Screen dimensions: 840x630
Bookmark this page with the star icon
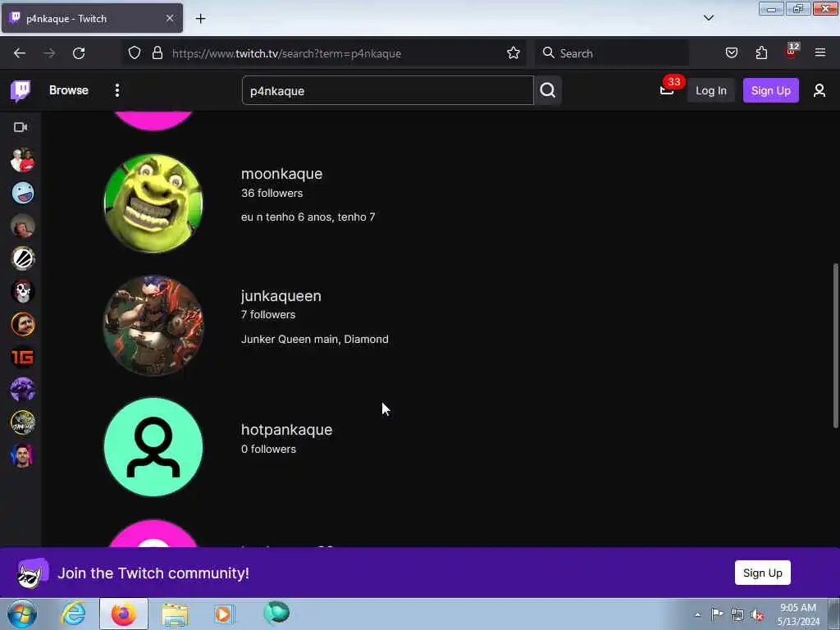point(514,53)
